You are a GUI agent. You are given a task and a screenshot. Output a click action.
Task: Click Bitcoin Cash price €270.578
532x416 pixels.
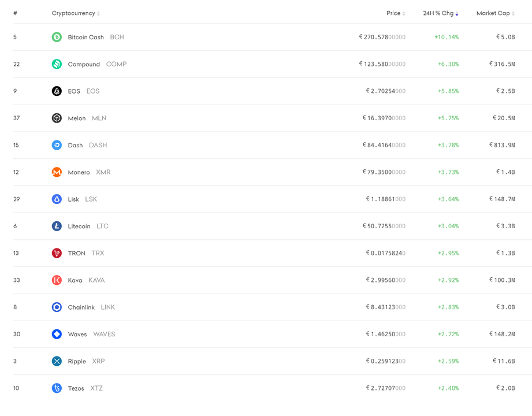click(x=382, y=37)
